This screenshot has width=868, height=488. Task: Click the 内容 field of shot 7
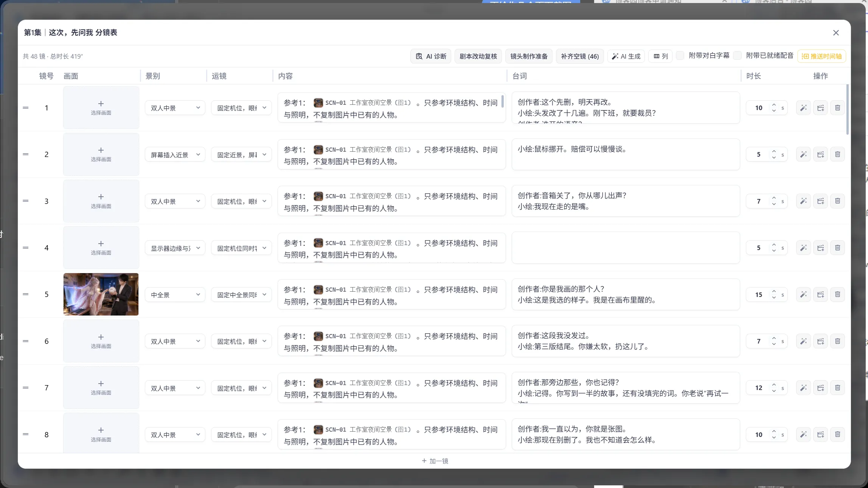tap(391, 388)
